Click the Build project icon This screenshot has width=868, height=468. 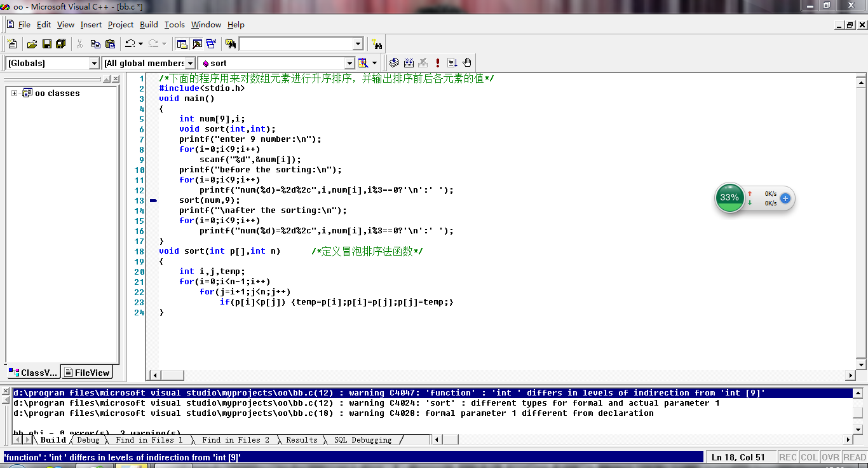[409, 63]
